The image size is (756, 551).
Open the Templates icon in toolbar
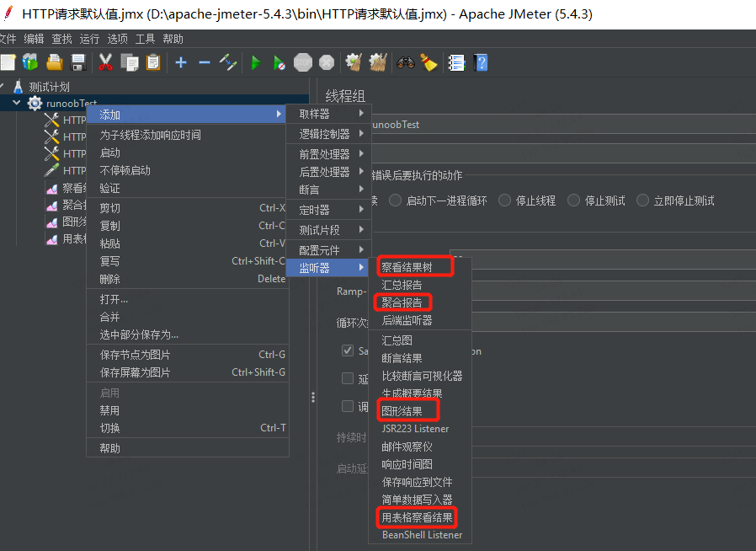[x=30, y=62]
